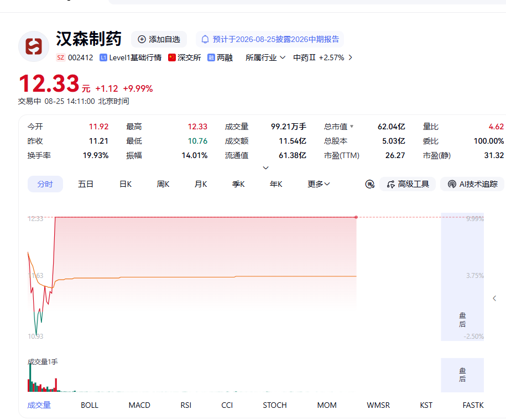Screen dimensions: 506x420
Task: Click the 委比 value 100.00%
Action: (x=488, y=141)
